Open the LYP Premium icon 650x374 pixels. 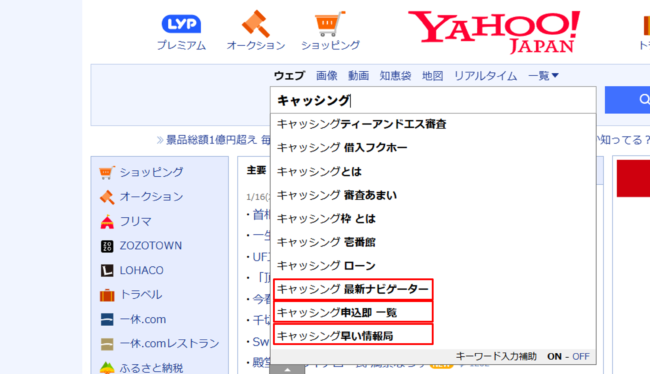point(181,24)
